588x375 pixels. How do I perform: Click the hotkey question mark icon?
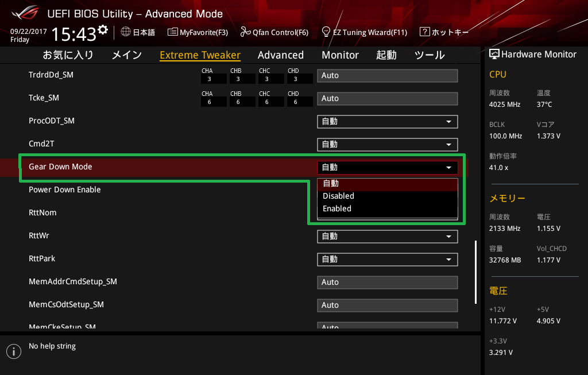[424, 32]
